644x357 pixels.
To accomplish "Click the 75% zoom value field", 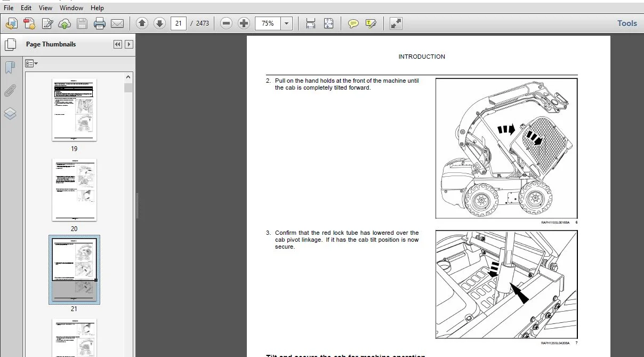I will click(x=268, y=23).
